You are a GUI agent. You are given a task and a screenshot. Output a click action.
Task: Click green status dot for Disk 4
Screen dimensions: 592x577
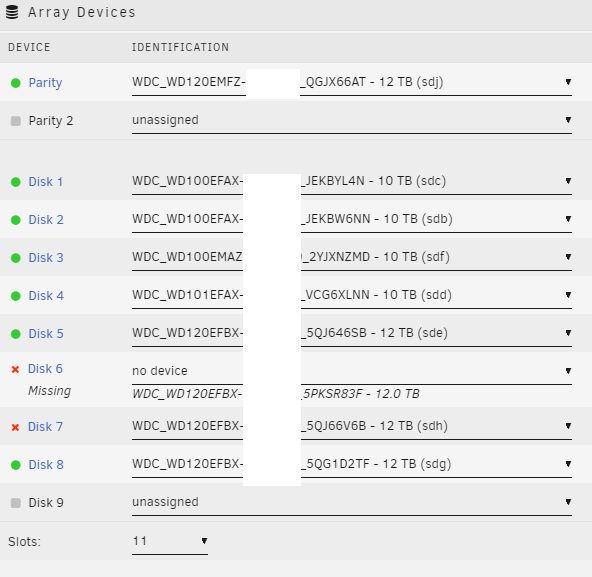[x=15, y=296]
